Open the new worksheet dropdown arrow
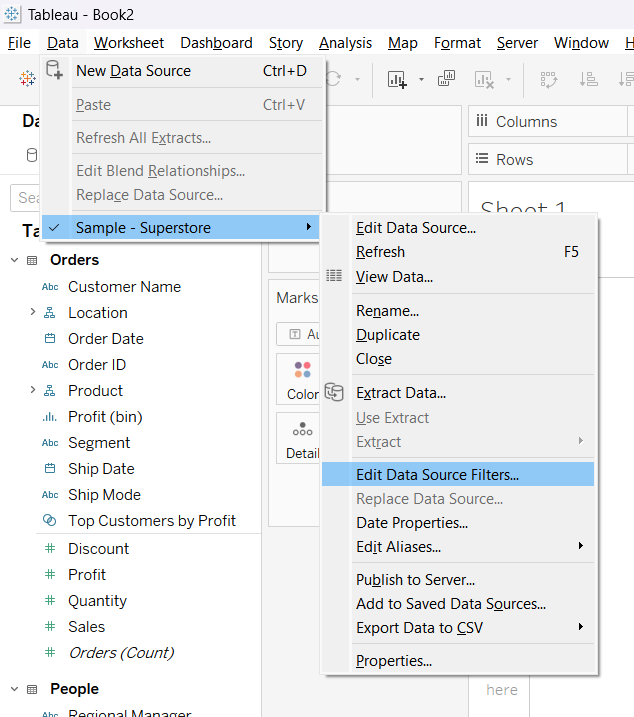Screen dimensions: 634x717 coord(421,79)
